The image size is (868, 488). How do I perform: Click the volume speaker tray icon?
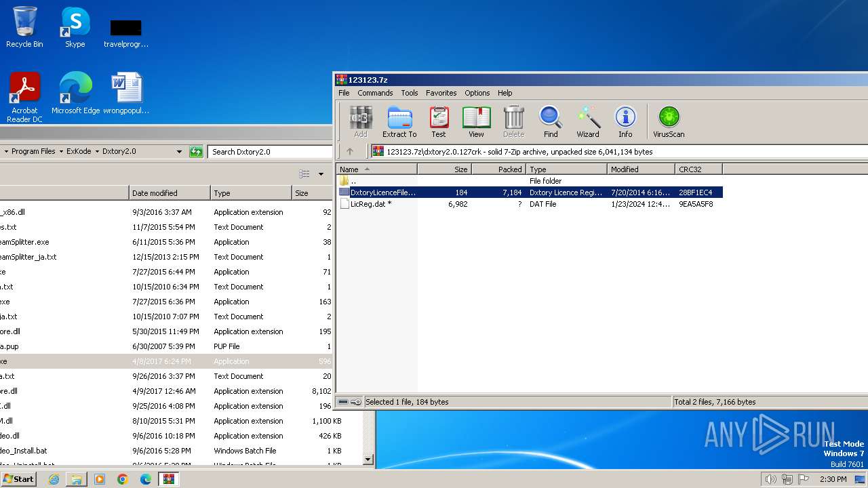coord(770,479)
